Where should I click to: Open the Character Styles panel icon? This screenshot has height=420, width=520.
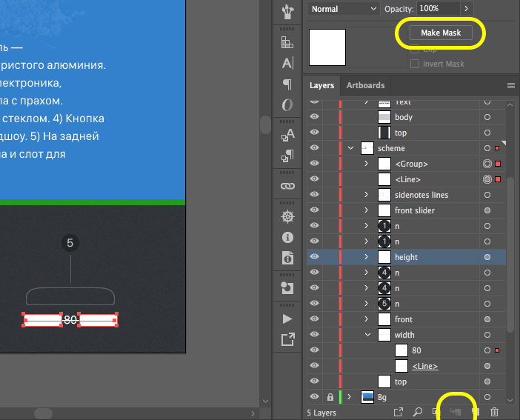click(287, 135)
